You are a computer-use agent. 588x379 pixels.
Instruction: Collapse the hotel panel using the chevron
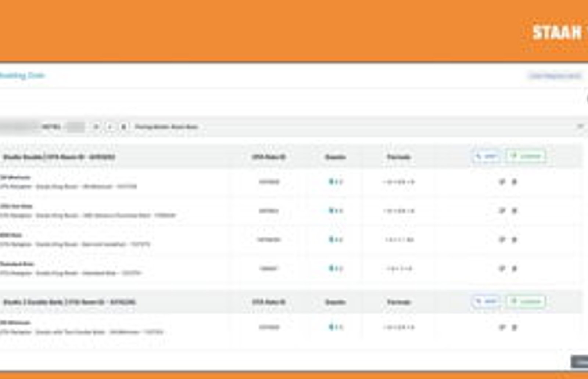point(580,126)
